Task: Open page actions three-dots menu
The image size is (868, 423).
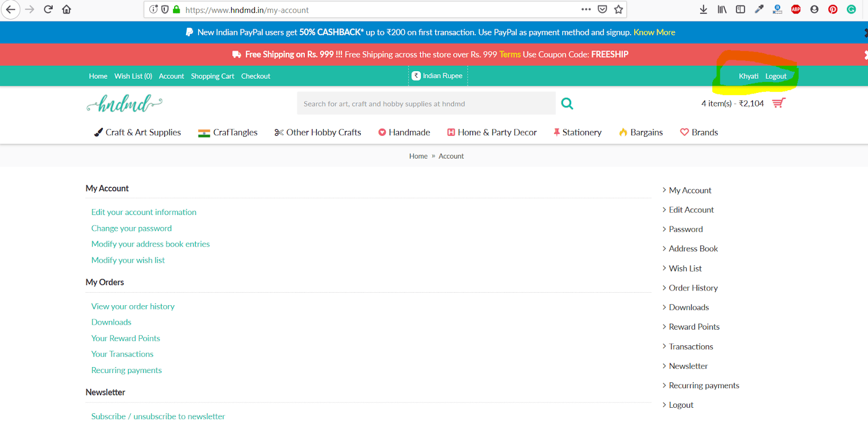Action: [586, 9]
